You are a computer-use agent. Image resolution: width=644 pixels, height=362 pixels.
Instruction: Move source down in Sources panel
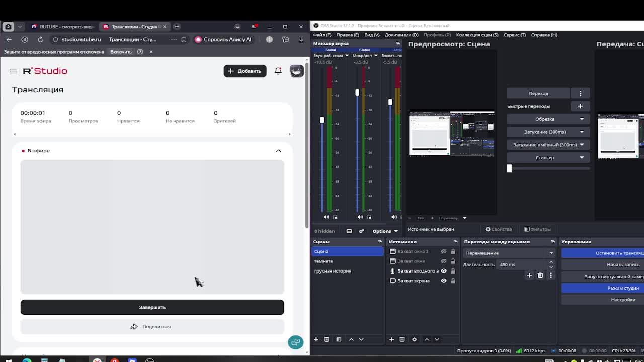coord(436,339)
